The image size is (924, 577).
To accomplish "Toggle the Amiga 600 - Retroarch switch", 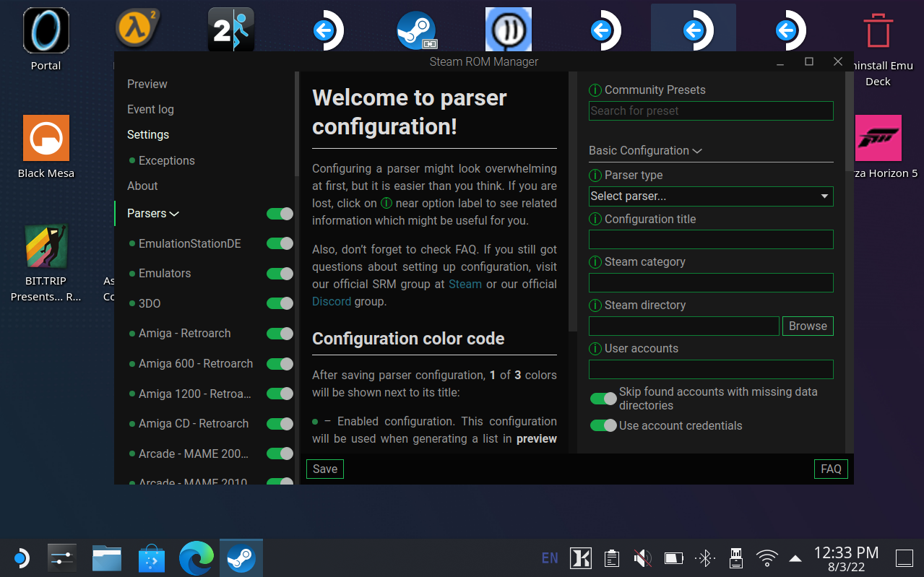I will pyautogui.click(x=280, y=364).
